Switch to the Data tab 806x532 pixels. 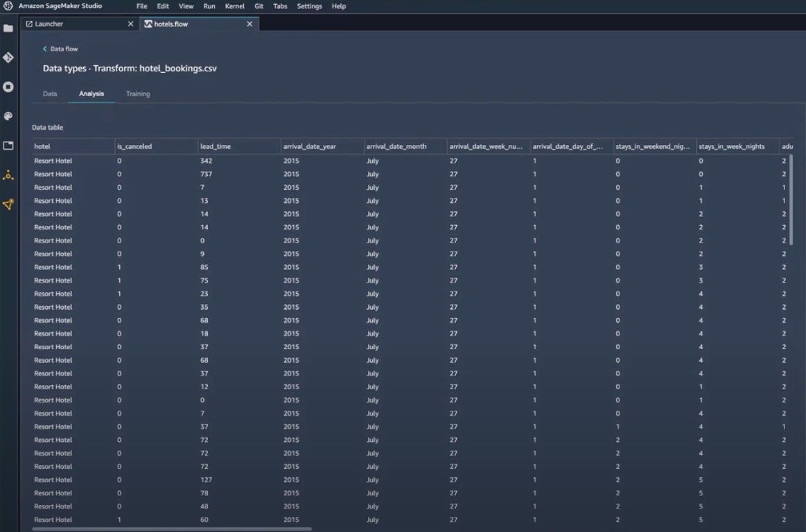50,94
